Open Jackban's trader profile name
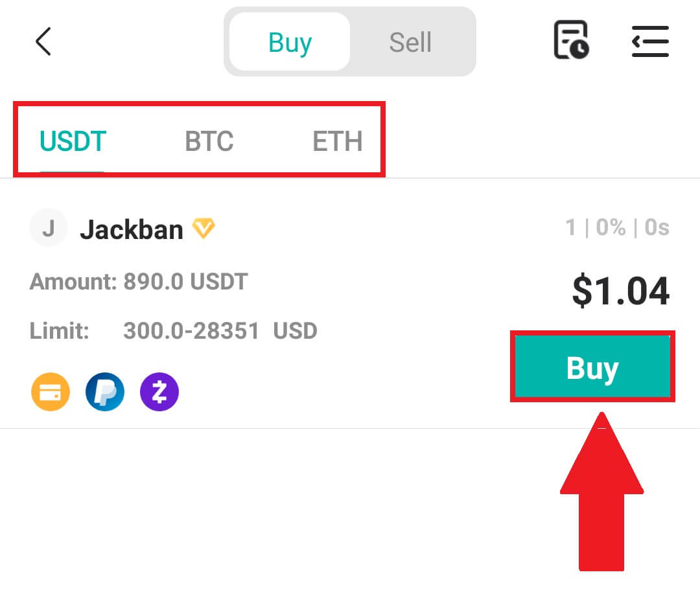This screenshot has width=700, height=592. click(x=132, y=229)
